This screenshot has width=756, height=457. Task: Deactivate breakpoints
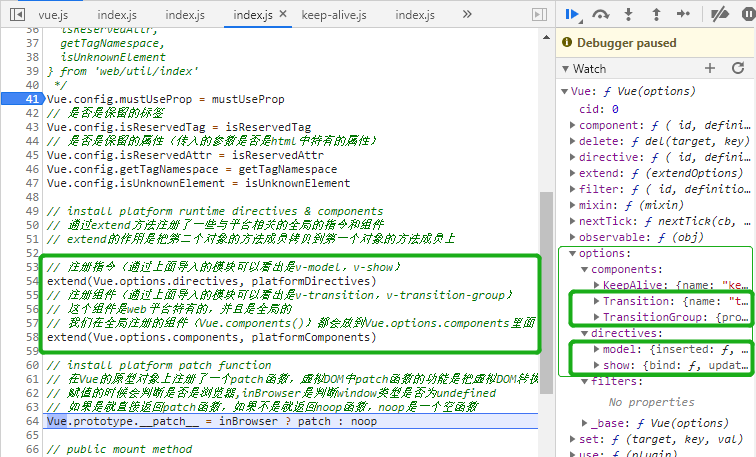tap(720, 14)
